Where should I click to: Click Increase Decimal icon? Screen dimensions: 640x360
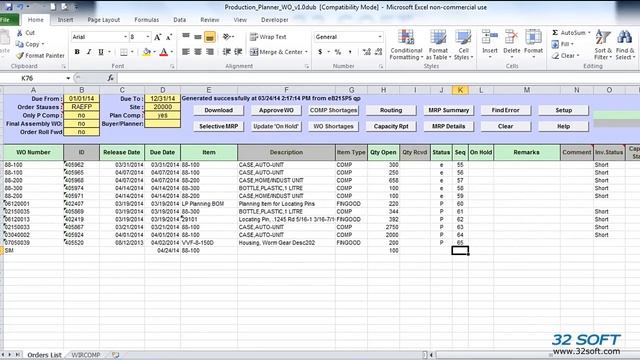(367, 52)
